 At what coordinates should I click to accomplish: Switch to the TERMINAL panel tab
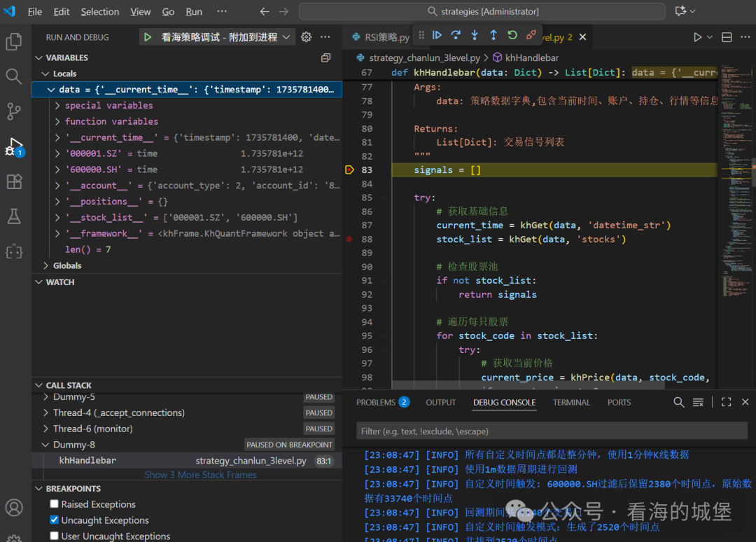pyautogui.click(x=571, y=403)
